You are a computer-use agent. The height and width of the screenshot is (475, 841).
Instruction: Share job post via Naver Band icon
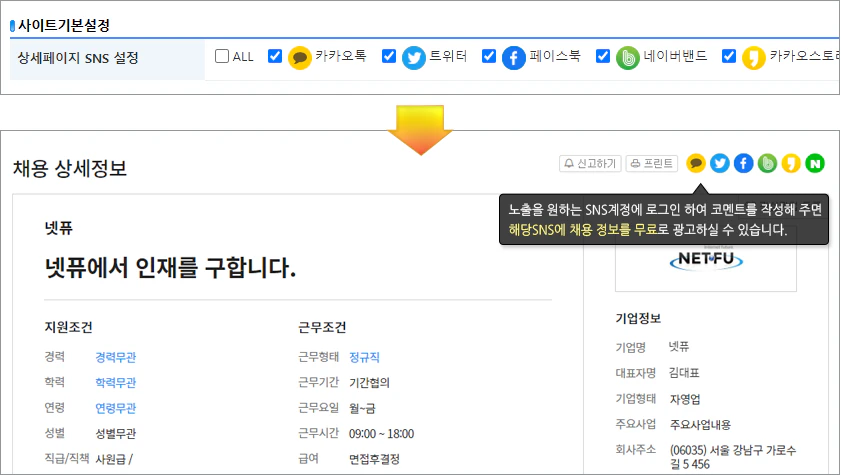click(x=768, y=163)
